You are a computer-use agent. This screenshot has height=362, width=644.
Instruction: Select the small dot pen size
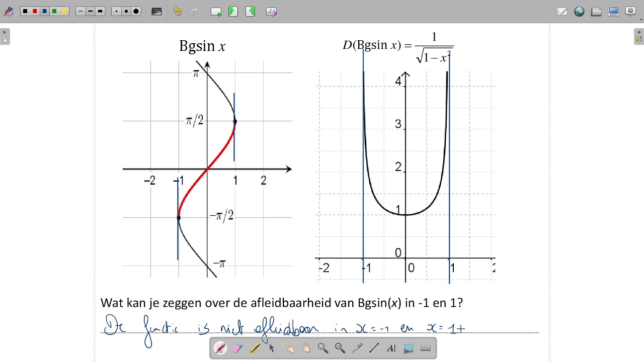(x=116, y=12)
